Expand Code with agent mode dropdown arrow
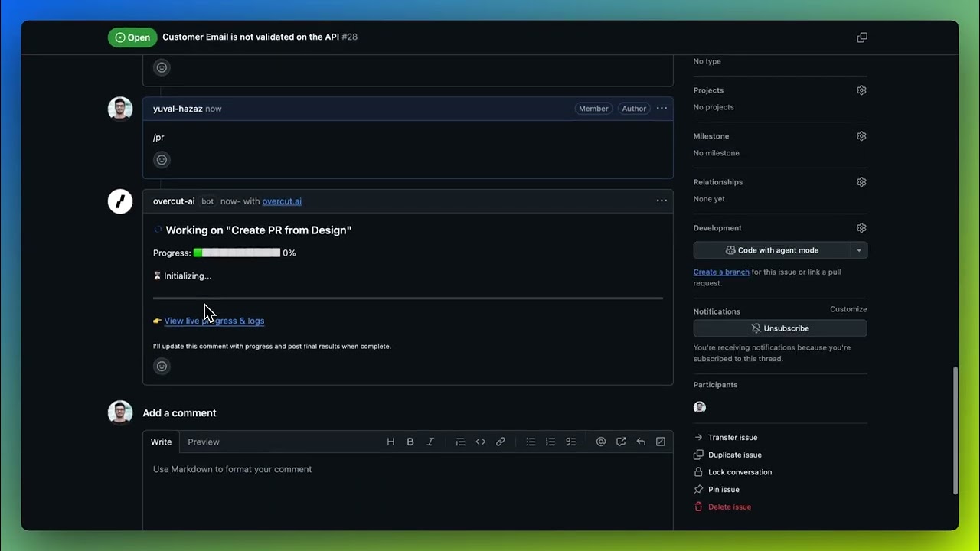The height and width of the screenshot is (551, 980). click(859, 250)
